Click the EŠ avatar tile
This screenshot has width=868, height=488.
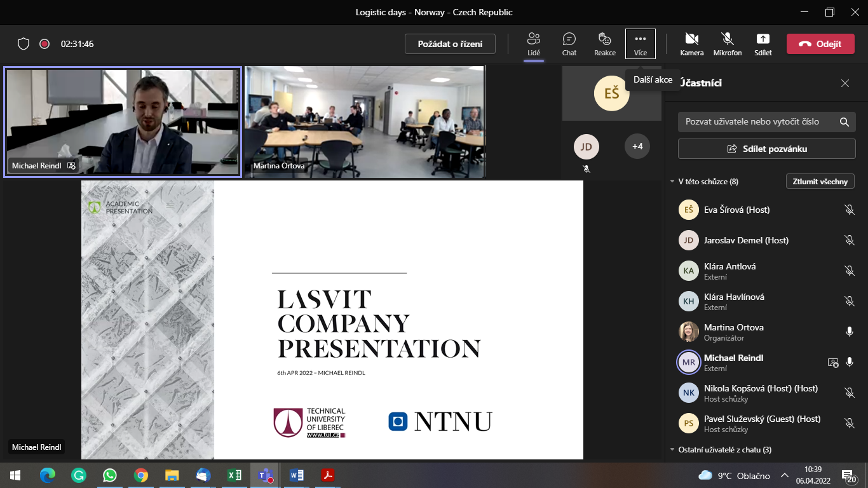tap(612, 93)
